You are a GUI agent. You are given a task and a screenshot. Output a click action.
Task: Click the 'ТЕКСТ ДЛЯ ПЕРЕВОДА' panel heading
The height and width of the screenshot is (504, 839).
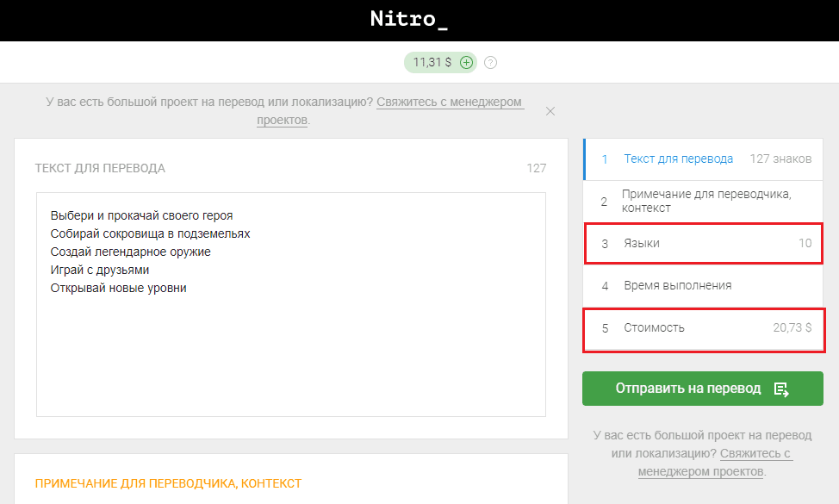coord(100,168)
